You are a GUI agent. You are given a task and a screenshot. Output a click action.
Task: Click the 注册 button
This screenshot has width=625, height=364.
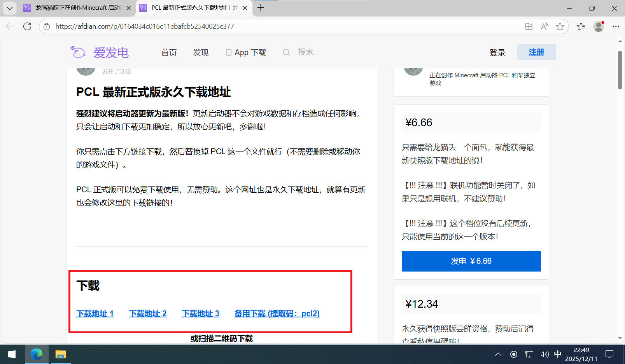click(536, 52)
